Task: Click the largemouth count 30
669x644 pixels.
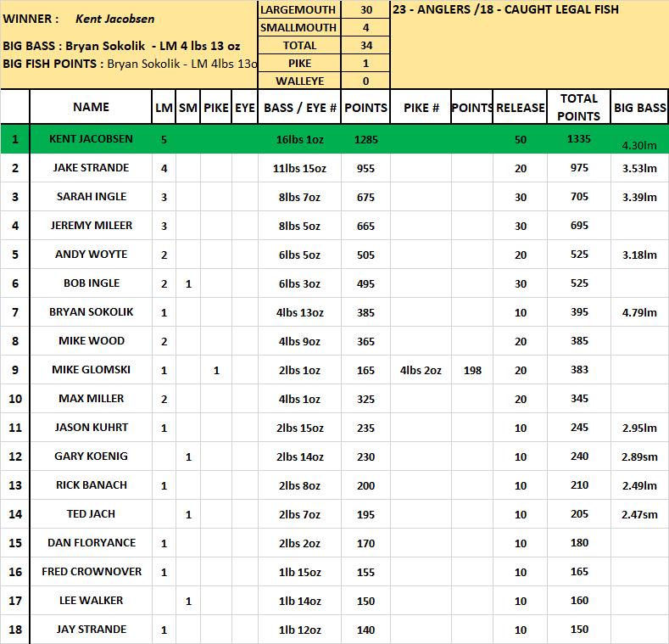Action: coord(366,9)
